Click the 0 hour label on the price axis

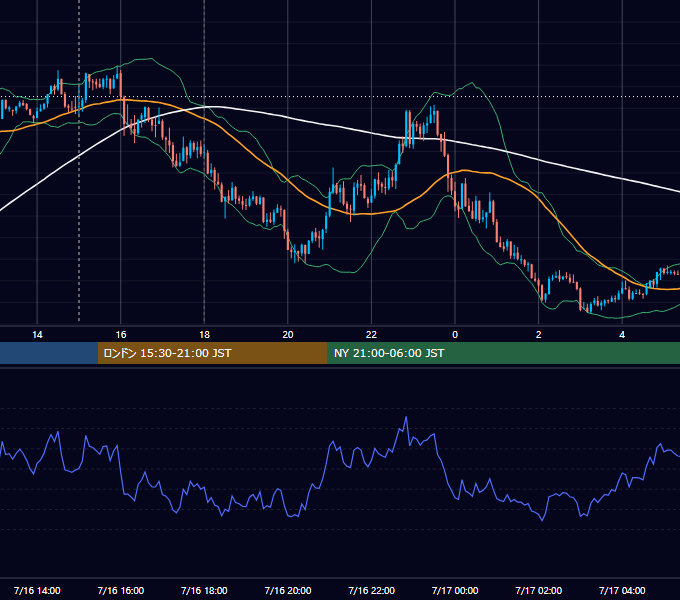tap(455, 335)
